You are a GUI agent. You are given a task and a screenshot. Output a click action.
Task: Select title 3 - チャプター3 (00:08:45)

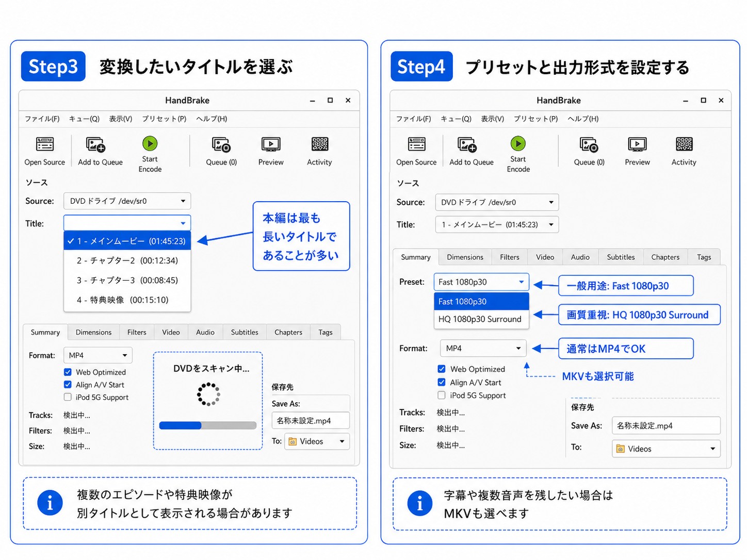[x=127, y=280]
